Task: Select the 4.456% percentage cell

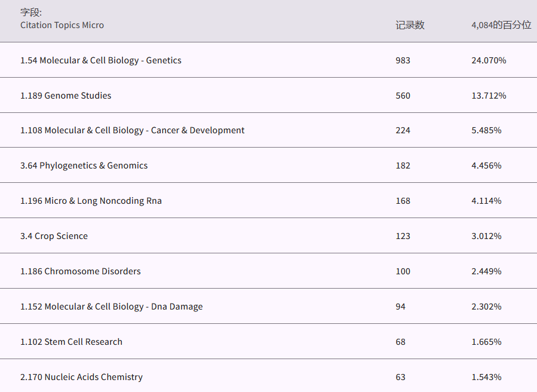Action: coord(486,166)
